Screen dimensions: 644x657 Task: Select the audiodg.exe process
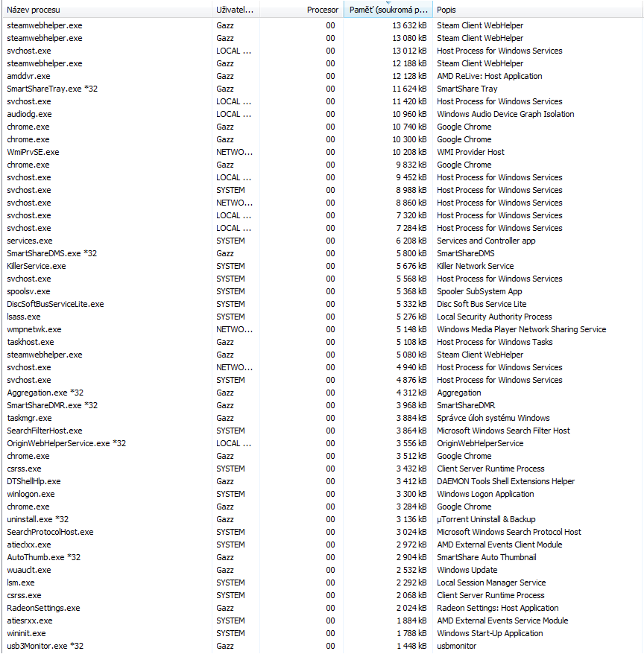[x=323, y=114]
